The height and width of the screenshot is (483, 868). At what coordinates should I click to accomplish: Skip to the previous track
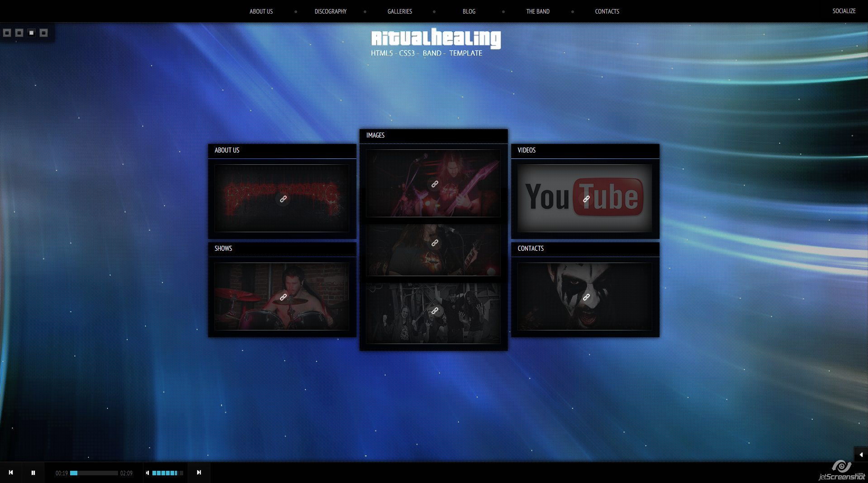11,473
